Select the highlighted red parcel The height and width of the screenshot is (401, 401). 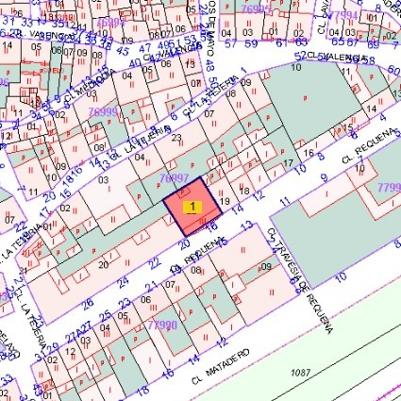(x=193, y=207)
